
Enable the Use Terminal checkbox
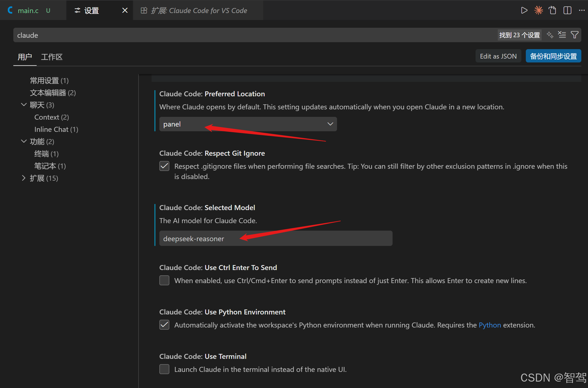click(164, 369)
